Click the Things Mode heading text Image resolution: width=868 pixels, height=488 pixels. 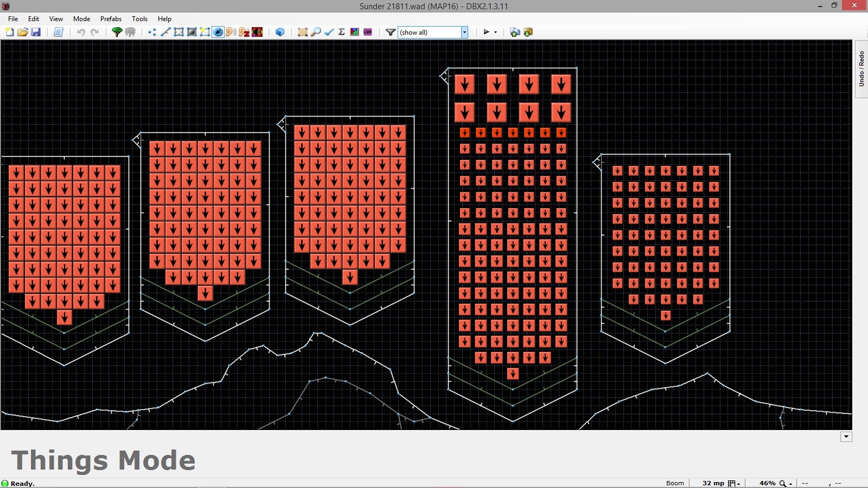click(103, 460)
